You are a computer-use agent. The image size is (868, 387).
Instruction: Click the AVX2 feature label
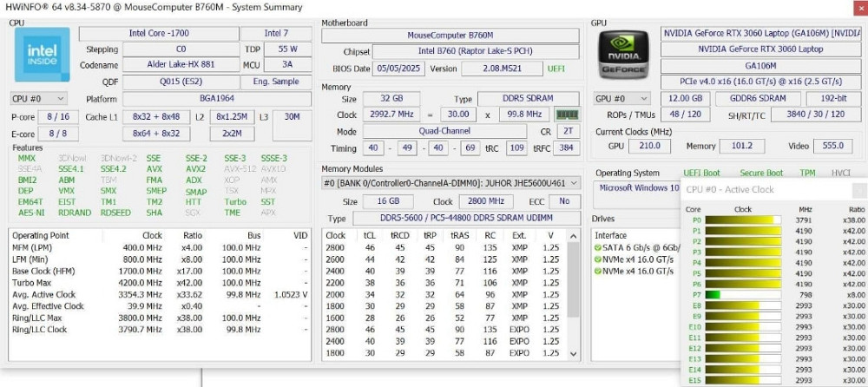coord(195,169)
